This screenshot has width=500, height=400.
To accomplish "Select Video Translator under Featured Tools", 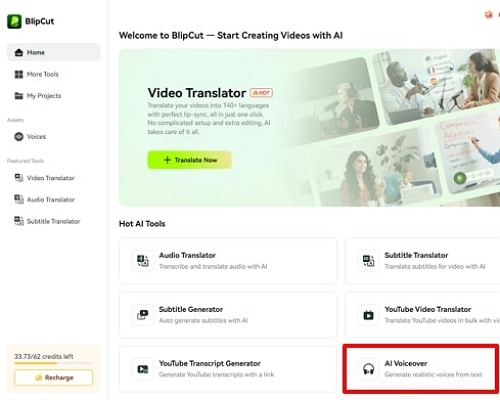I will pos(53,178).
